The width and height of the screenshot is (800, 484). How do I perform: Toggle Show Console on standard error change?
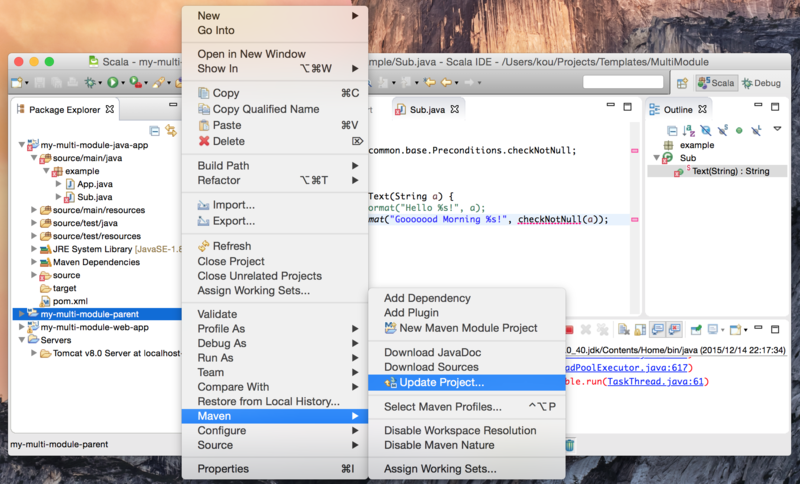[674, 329]
